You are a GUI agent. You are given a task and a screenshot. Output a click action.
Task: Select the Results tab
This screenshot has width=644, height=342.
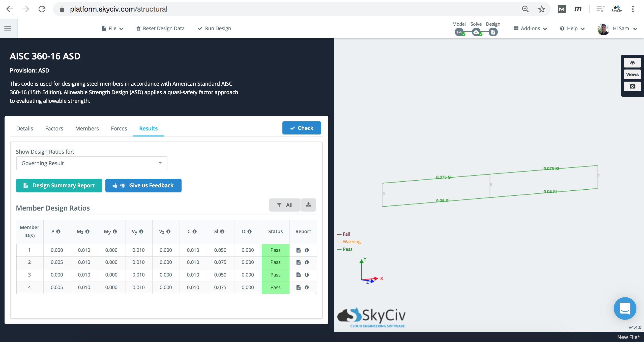point(149,128)
